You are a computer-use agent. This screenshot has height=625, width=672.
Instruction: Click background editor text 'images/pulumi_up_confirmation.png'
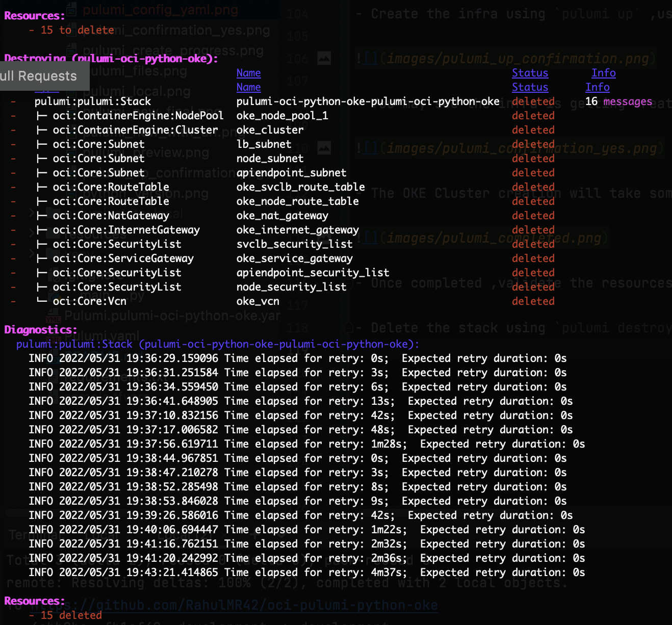tap(518, 59)
